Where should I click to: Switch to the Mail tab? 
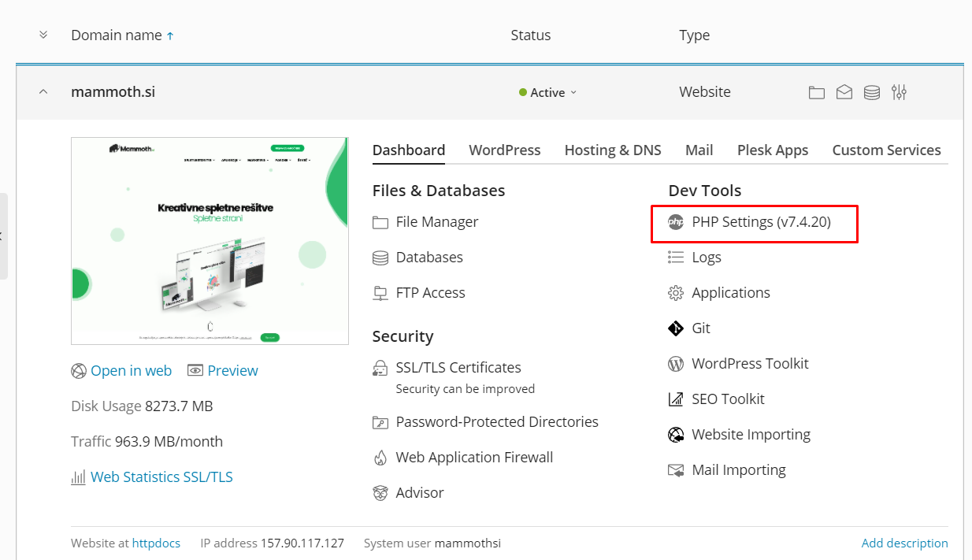(699, 150)
